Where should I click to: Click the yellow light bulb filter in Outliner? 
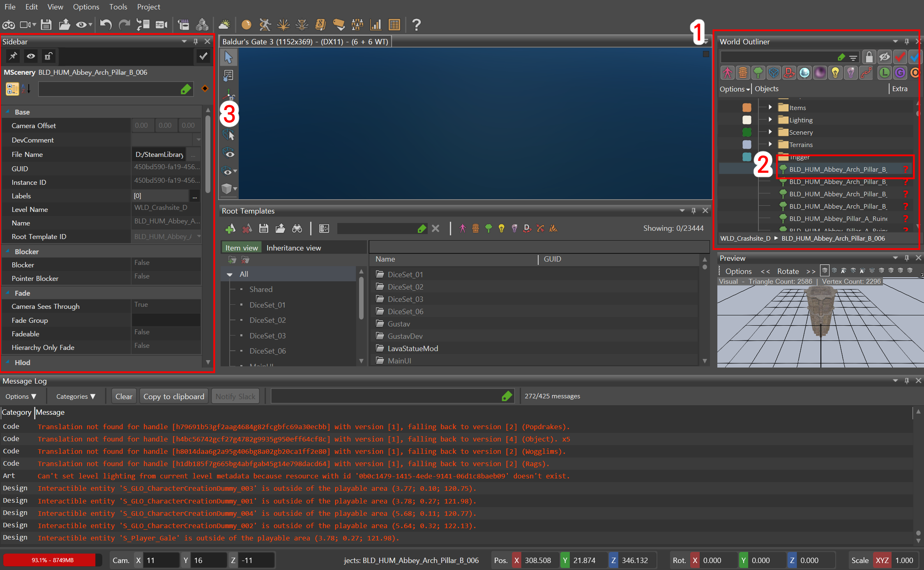(x=835, y=73)
